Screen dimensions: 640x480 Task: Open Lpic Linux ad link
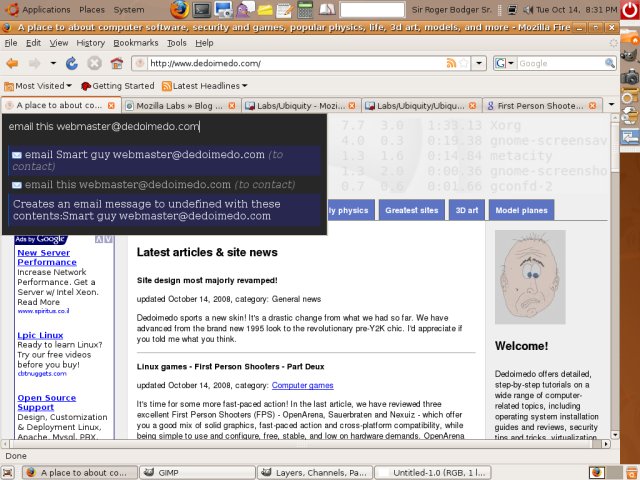pyautogui.click(x=40, y=335)
